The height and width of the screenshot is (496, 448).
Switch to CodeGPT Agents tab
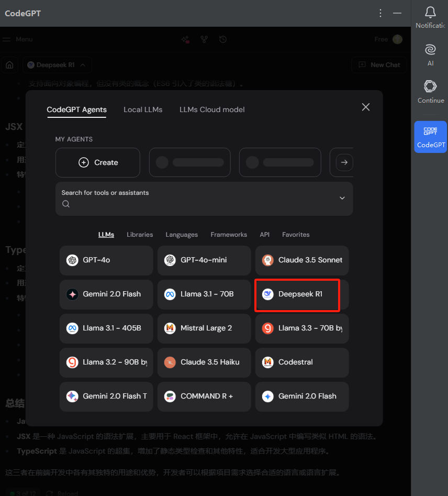76,110
